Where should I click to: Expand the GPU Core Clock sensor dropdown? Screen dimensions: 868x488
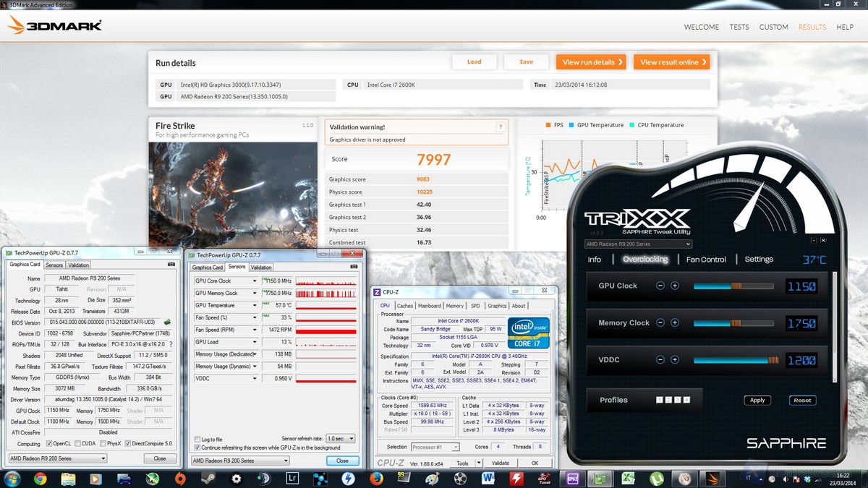tap(254, 281)
